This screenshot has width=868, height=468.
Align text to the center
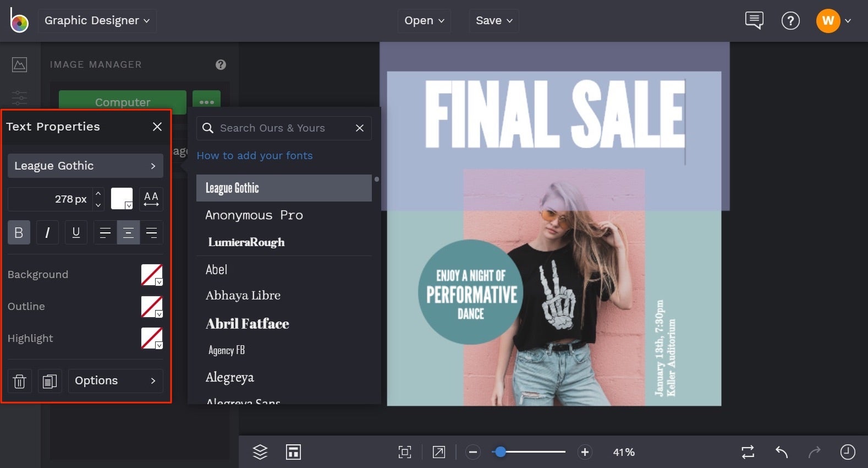[x=128, y=232]
